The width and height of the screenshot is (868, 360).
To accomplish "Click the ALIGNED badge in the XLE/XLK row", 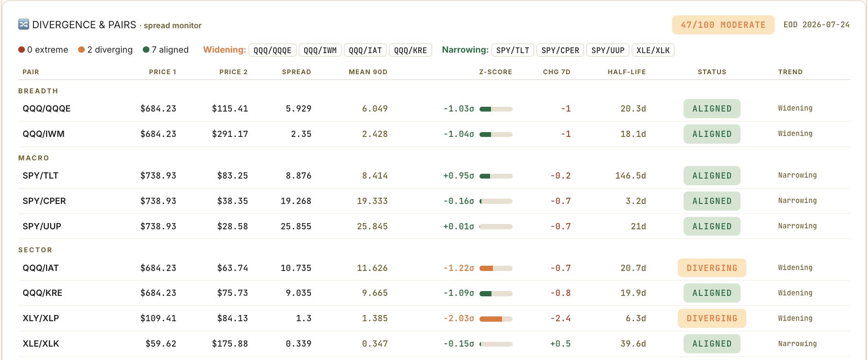I will pos(712,344).
